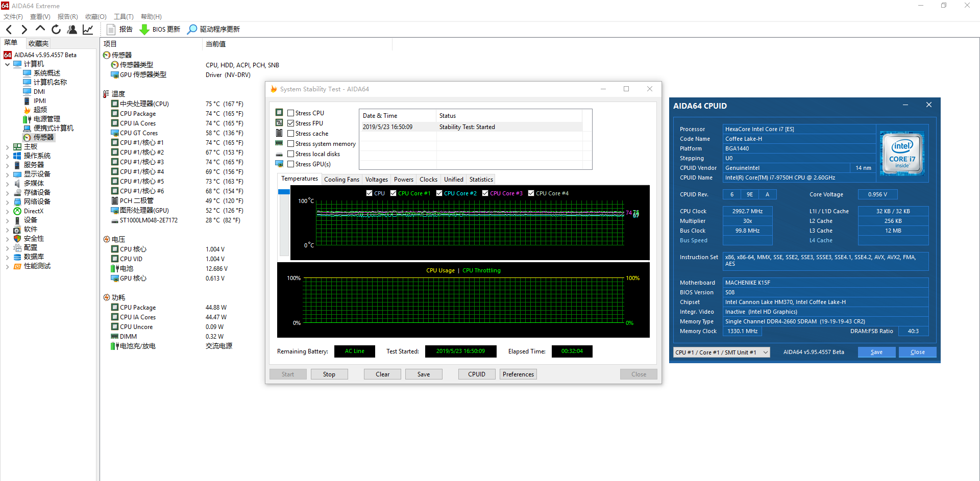Click Close in the AIDA64 CPUID window
The height and width of the screenshot is (481, 980).
coord(917,352)
